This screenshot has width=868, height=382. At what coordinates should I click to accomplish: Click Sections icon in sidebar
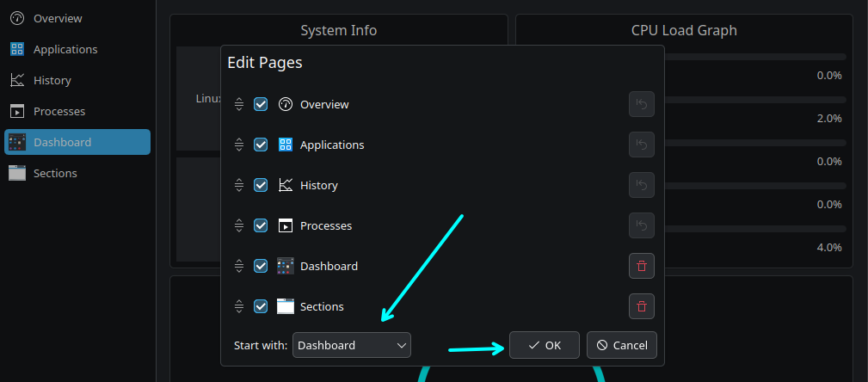tap(17, 173)
